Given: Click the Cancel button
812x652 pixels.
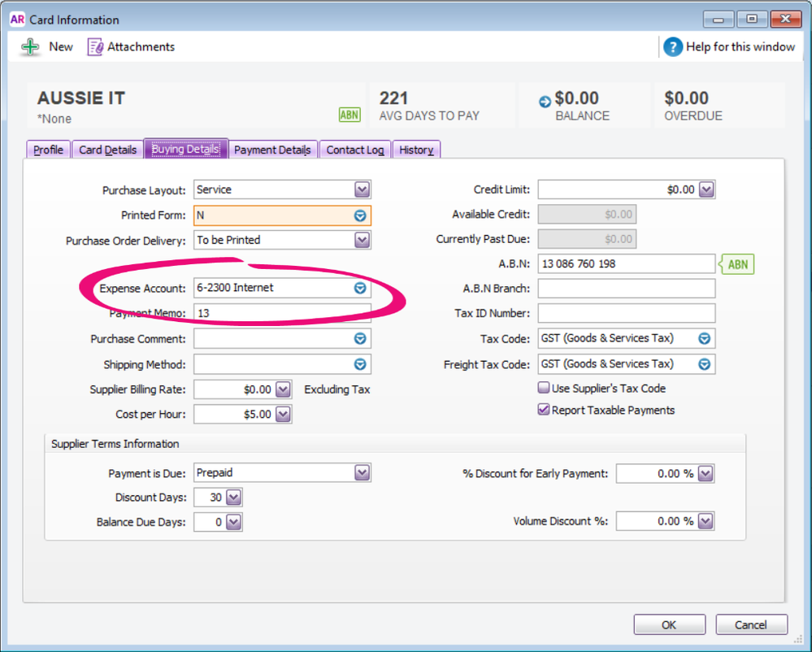Looking at the screenshot, I should 751,624.
